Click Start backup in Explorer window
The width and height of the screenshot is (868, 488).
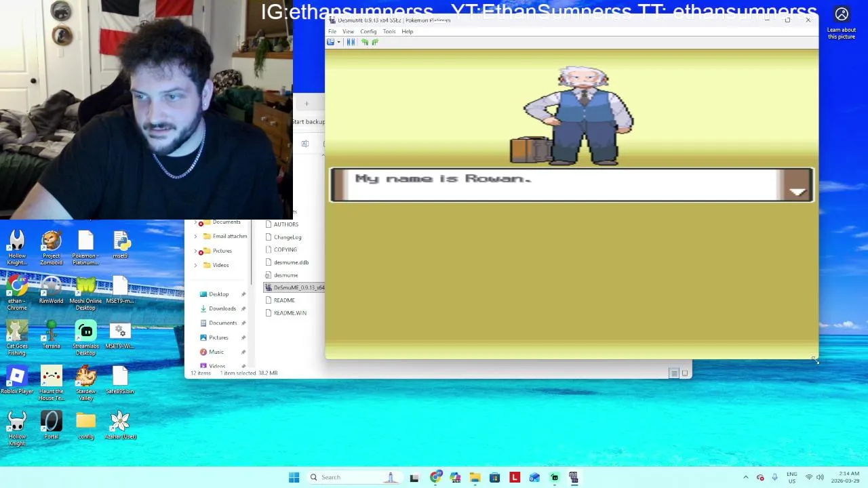coord(309,122)
